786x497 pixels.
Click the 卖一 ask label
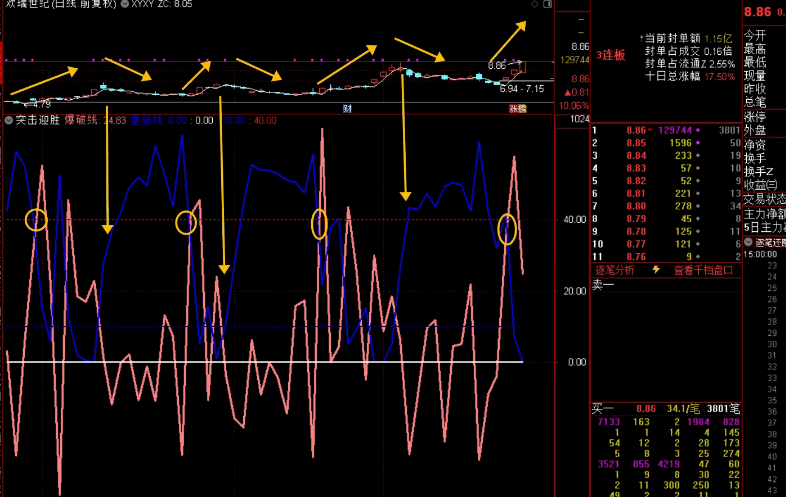[x=603, y=284]
